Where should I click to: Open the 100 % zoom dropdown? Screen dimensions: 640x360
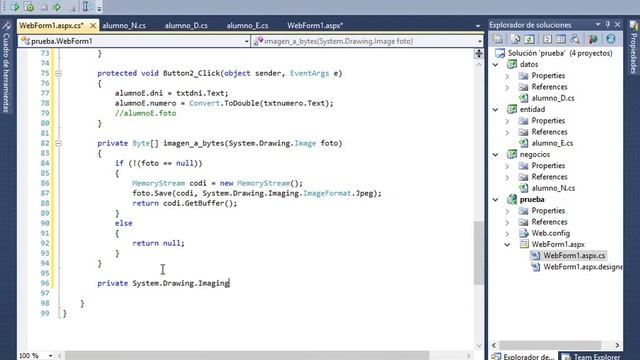tap(50, 356)
